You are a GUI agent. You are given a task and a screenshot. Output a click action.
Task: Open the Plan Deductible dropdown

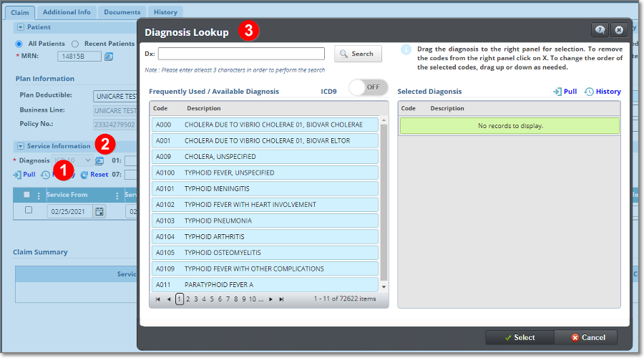pos(114,96)
